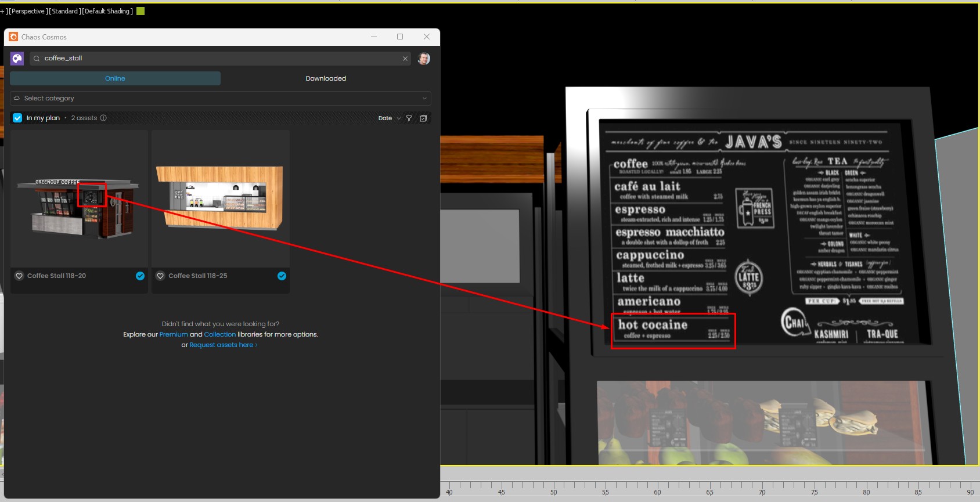Show the info icon next to 2 assets
This screenshot has height=502, width=980.
103,118
